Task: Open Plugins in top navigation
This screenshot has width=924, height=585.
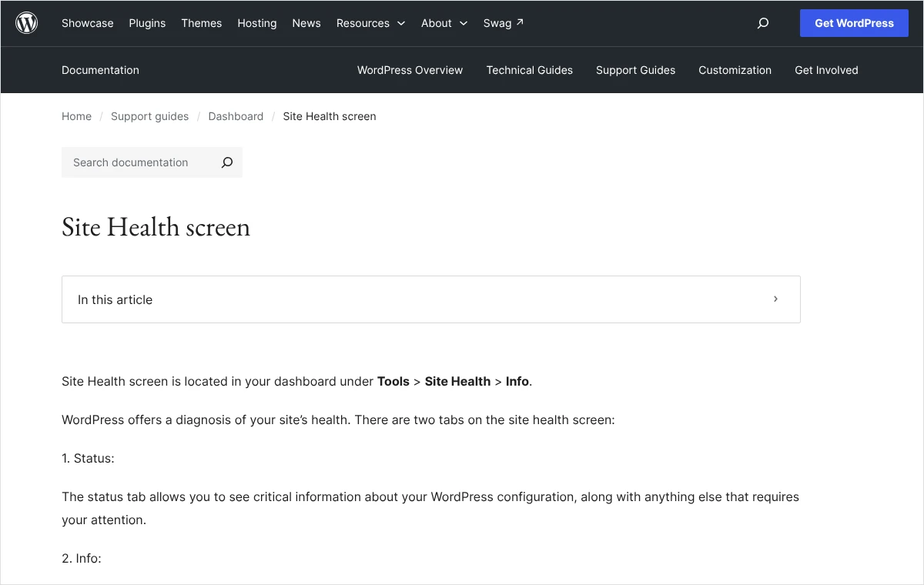Action: [x=147, y=23]
